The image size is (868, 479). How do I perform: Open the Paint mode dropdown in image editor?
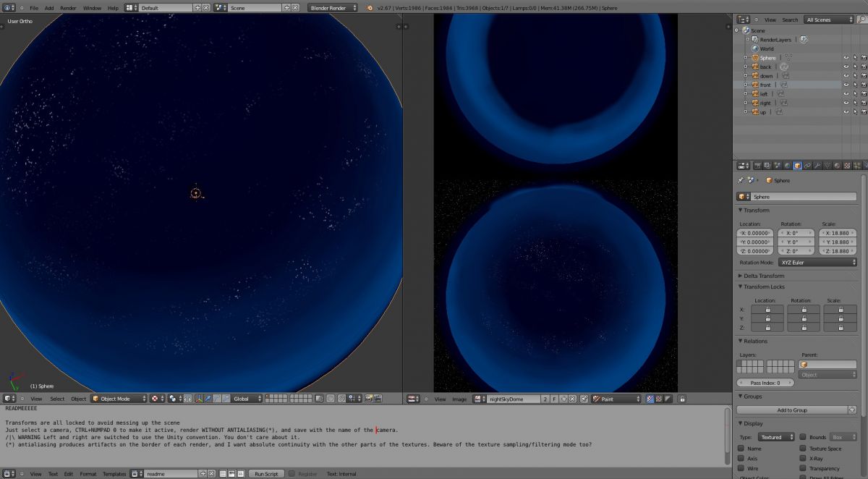click(616, 399)
